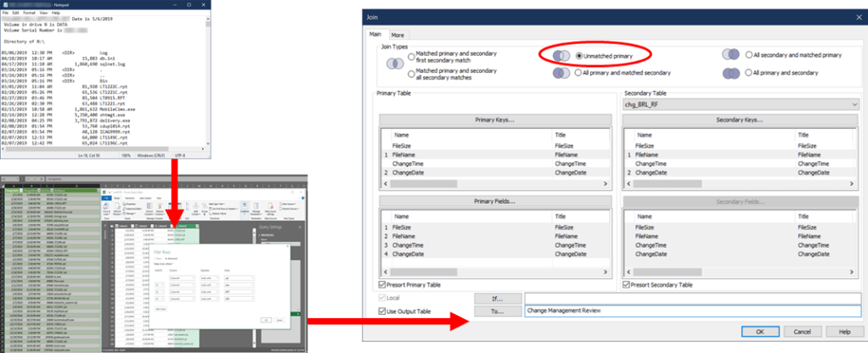Open Notepad View menu

coord(43,12)
